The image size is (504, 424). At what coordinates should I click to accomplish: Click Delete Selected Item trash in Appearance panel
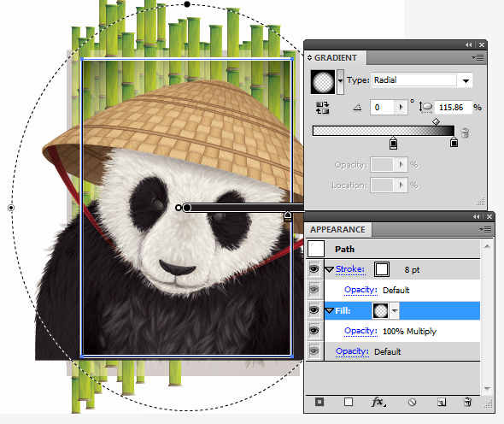click(467, 402)
